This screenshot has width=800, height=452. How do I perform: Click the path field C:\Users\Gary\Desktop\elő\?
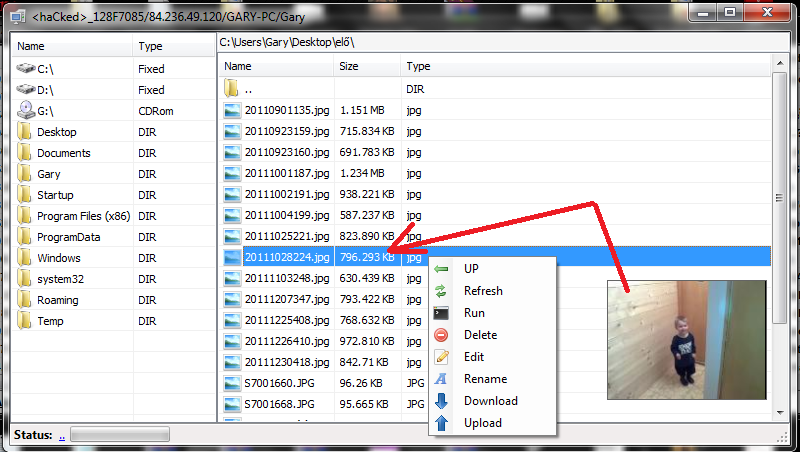[503, 42]
